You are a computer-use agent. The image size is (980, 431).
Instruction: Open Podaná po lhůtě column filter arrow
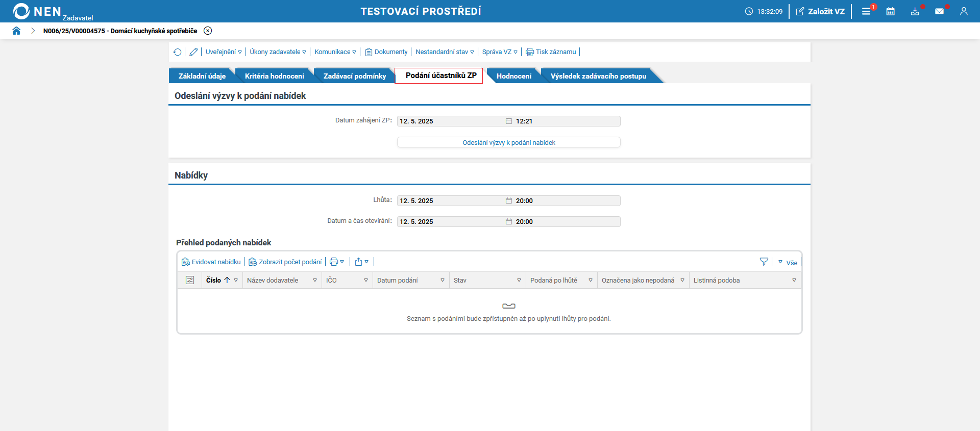[591, 280]
